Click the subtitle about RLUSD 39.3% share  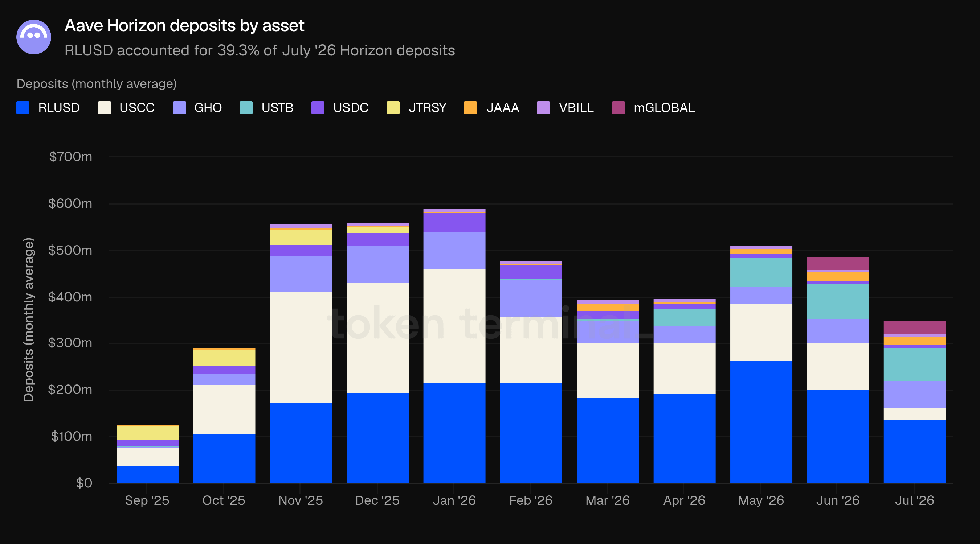[260, 50]
